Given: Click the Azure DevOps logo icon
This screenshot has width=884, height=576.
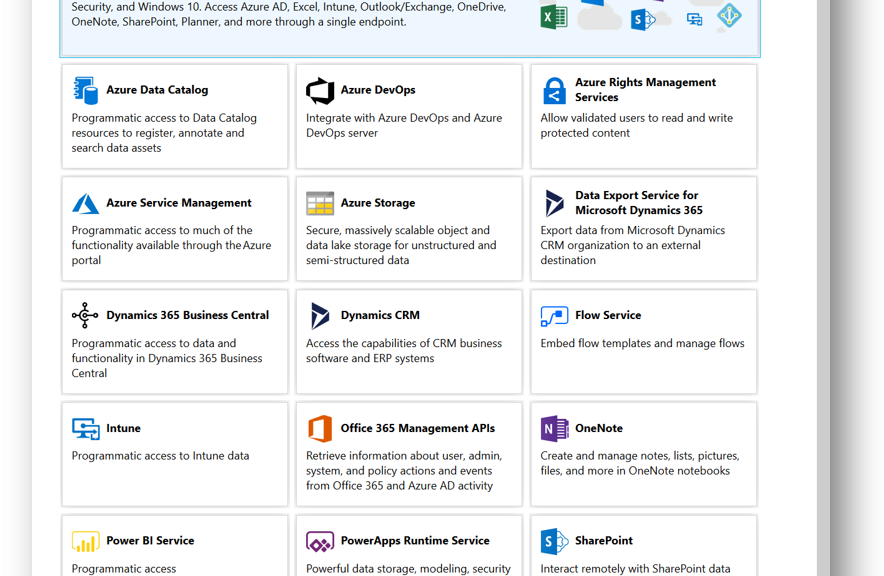Looking at the screenshot, I should 320,90.
